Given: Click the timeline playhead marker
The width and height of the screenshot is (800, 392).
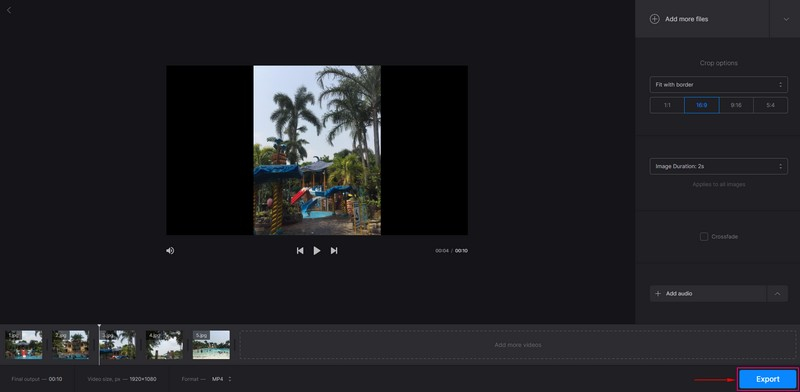Looking at the screenshot, I should pyautogui.click(x=99, y=326).
